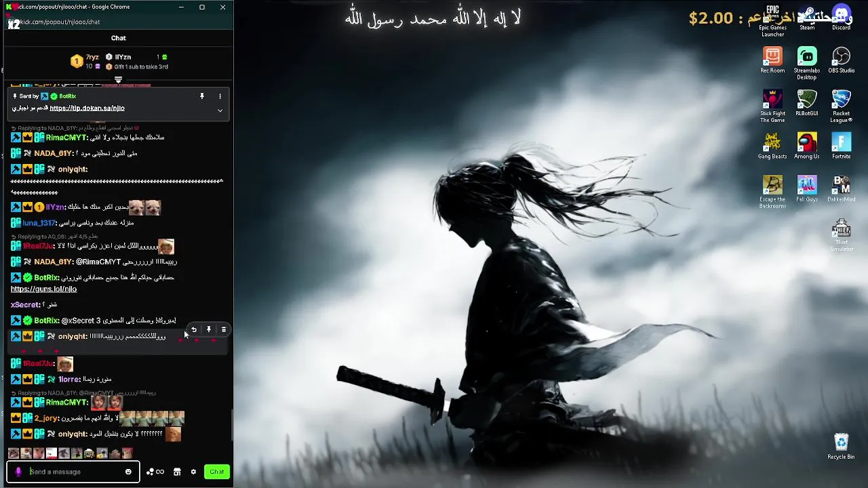Click the reply arrow on hovered message

pyautogui.click(x=194, y=330)
